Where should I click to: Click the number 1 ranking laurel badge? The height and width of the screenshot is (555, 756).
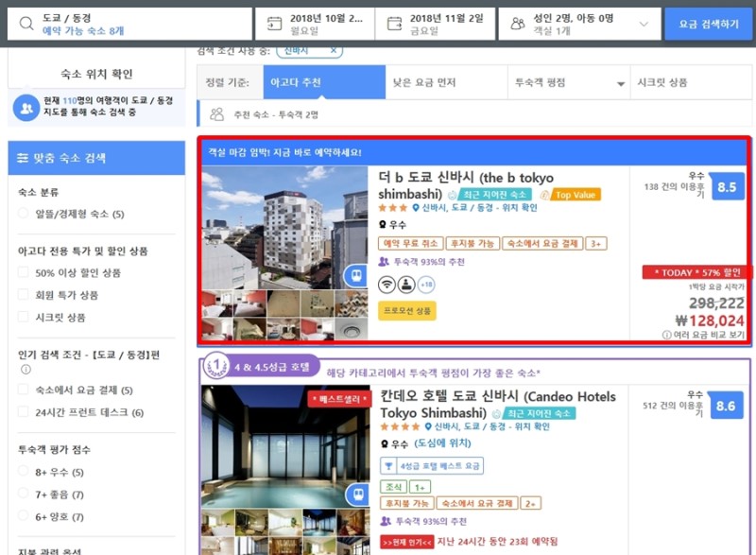[216, 366]
